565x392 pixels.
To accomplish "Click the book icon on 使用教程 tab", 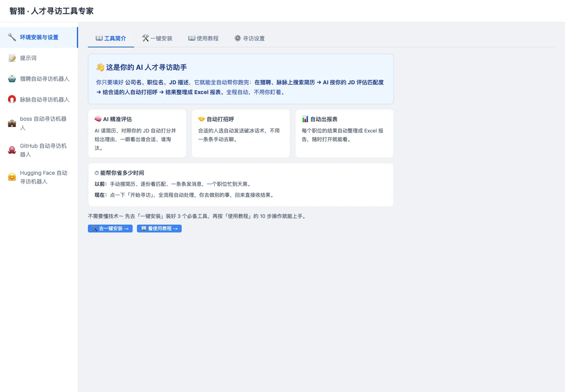I will coord(192,38).
